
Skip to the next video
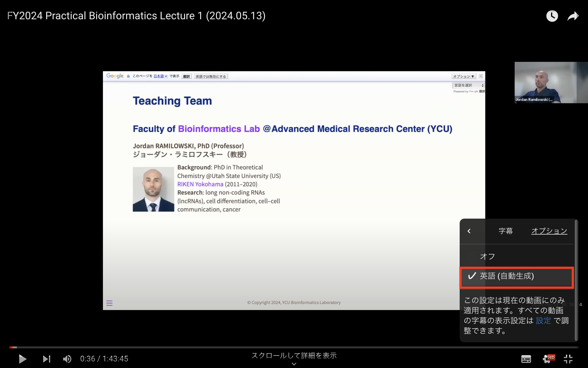click(46, 359)
